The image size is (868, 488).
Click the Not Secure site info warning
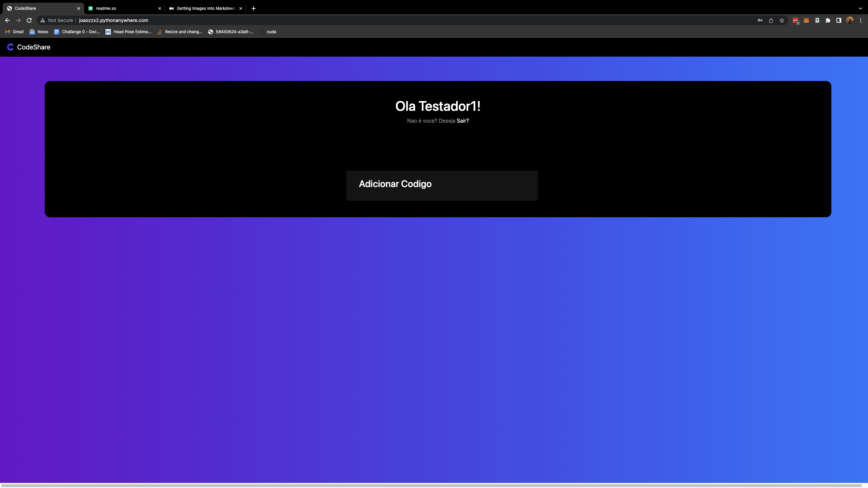[x=57, y=20]
